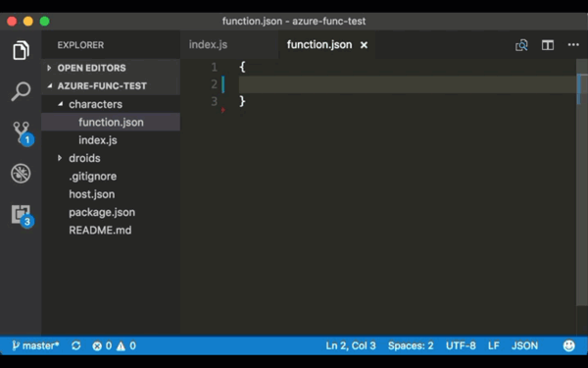Collapse the characters folder
Viewport: 588px width, 368px height.
(x=95, y=104)
